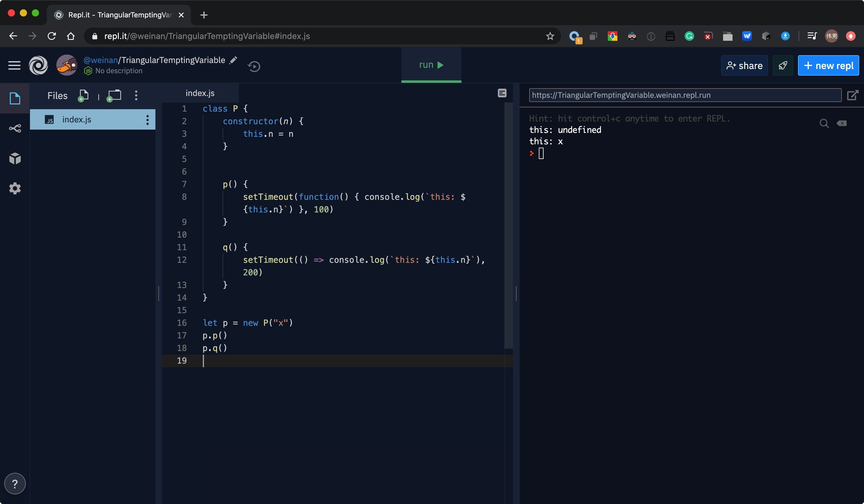Open the version control sidebar icon

15,128
